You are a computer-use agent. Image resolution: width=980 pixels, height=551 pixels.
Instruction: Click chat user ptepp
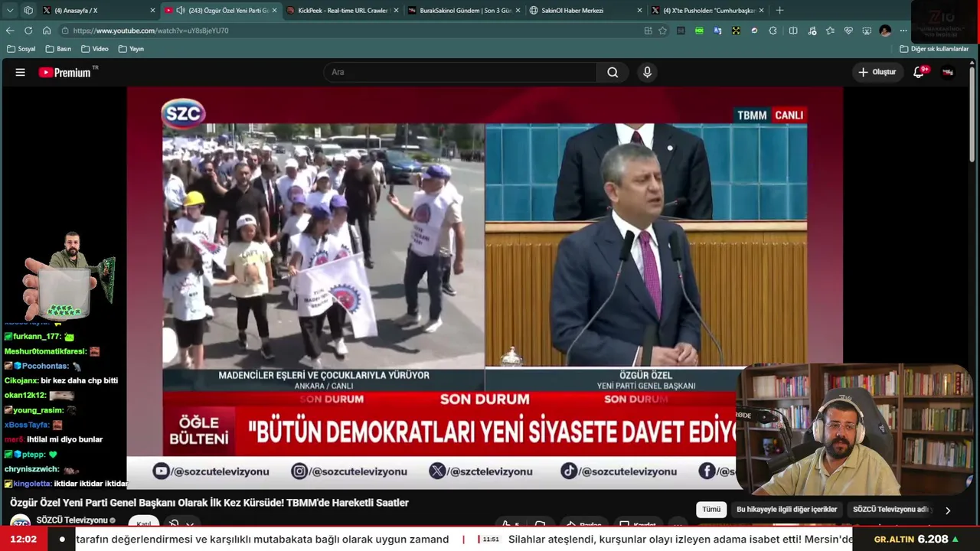click(34, 455)
